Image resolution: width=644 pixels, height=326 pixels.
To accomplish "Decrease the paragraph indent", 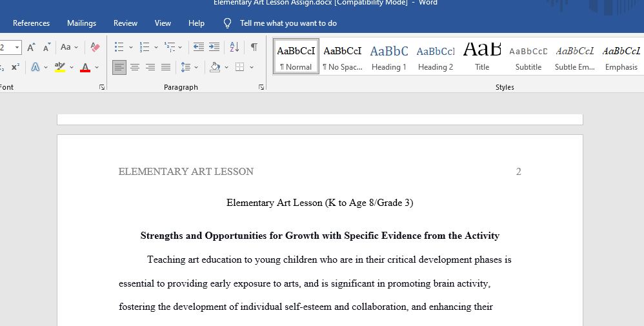I will pos(198,47).
